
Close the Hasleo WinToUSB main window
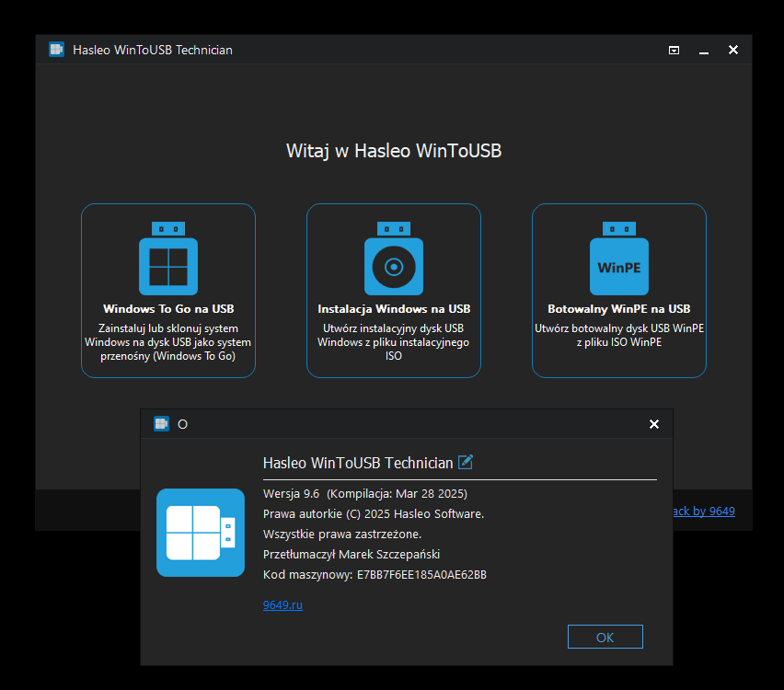pos(733,50)
